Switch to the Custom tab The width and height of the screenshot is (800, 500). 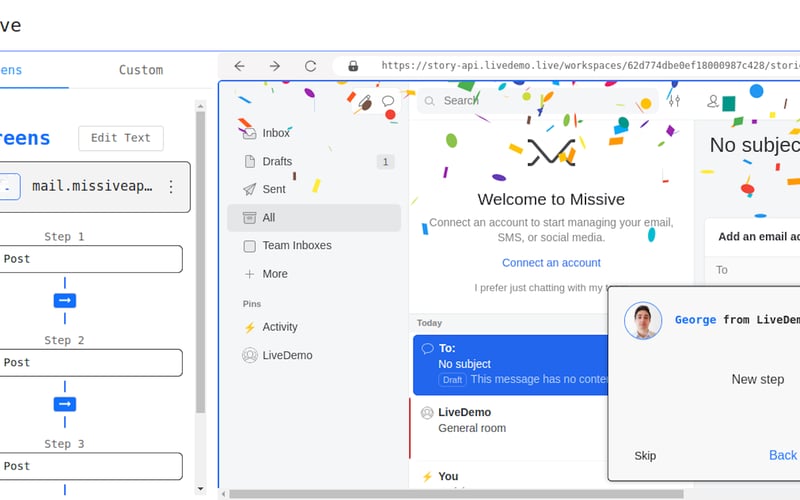141,70
